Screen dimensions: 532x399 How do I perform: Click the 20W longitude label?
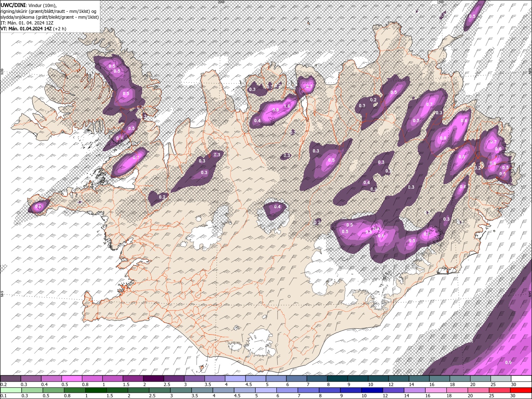point(221,2)
